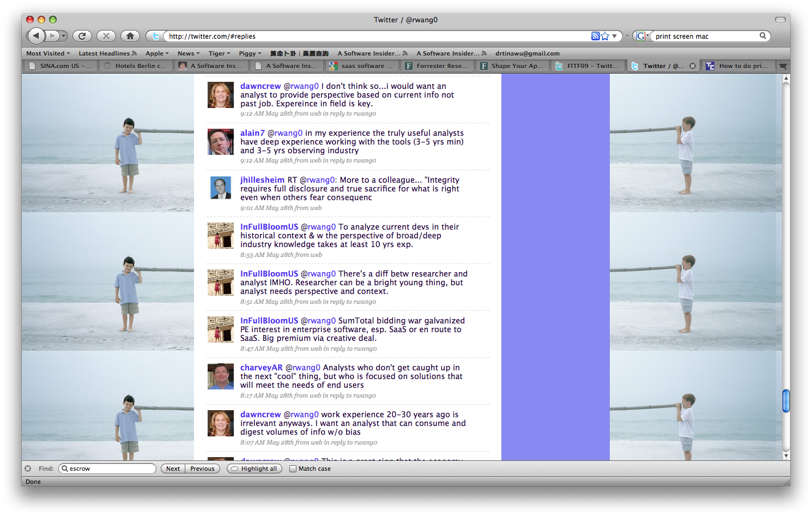The width and height of the screenshot is (812, 516).
Task: Close the active Twitter tab
Action: (693, 66)
